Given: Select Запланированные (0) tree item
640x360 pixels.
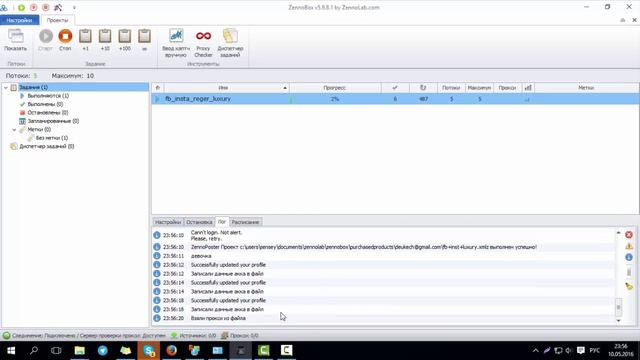Looking at the screenshot, I should point(53,121).
